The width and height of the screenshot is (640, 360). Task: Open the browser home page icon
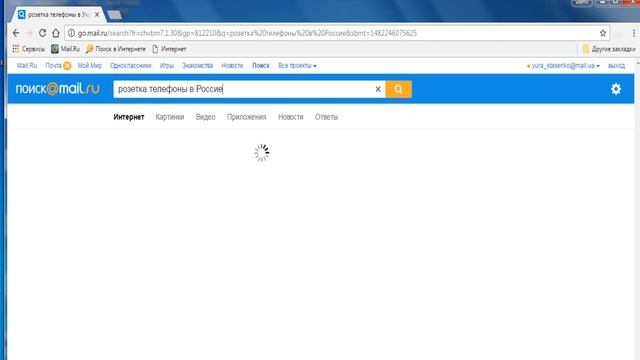coord(56,33)
